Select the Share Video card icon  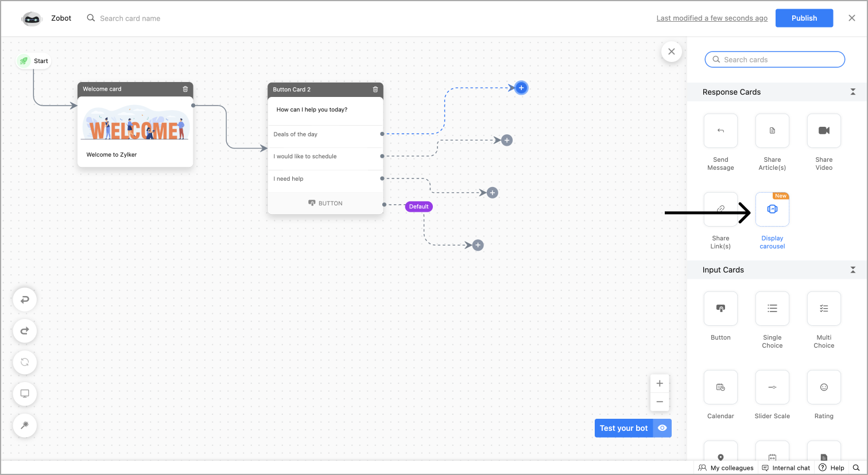pyautogui.click(x=824, y=131)
